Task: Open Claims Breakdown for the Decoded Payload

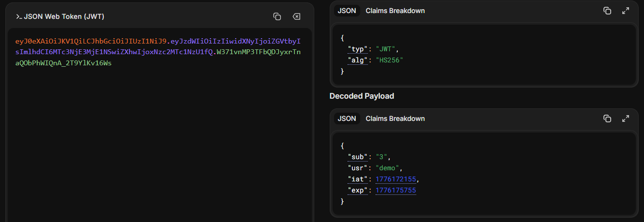Action: point(395,118)
